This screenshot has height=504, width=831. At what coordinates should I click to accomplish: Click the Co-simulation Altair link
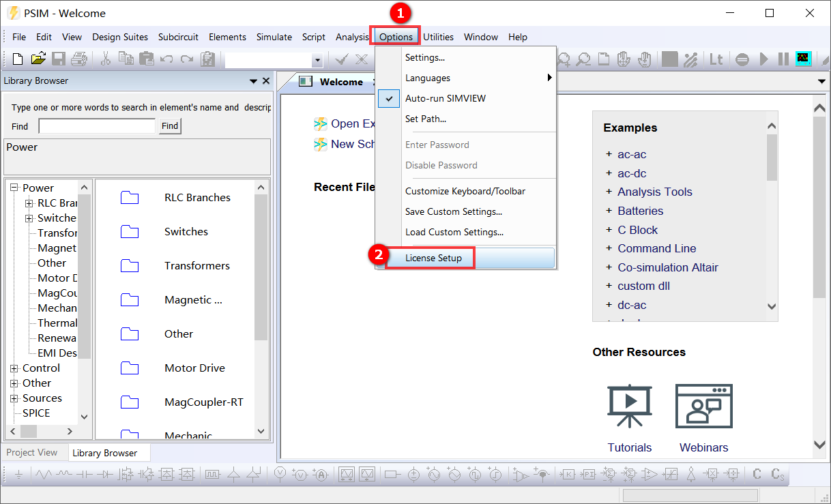(668, 267)
